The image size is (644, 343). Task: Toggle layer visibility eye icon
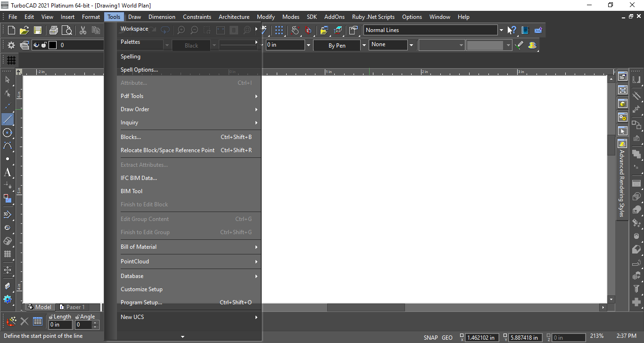36,45
